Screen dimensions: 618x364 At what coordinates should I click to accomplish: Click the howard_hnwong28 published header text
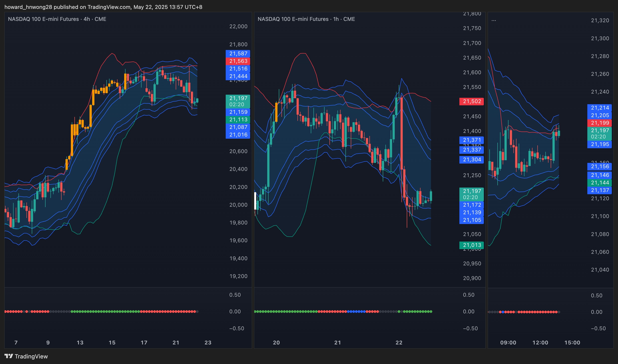(x=103, y=7)
